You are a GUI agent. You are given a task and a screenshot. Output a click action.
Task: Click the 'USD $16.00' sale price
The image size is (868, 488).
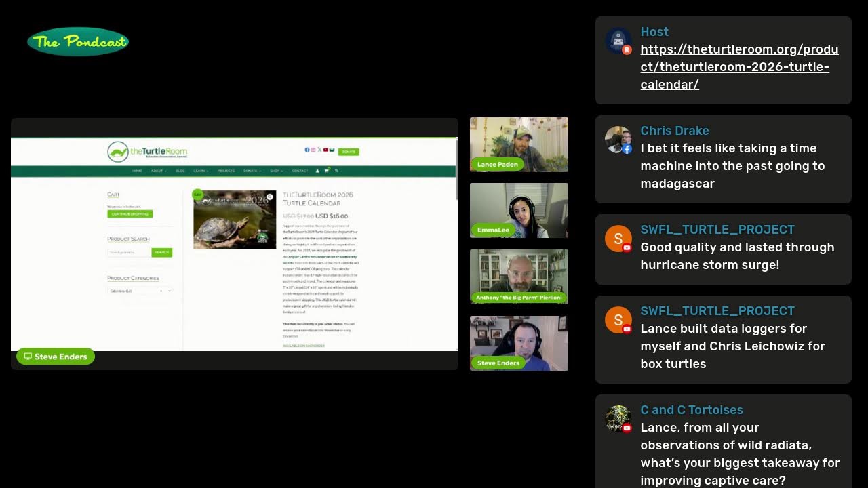332,216
